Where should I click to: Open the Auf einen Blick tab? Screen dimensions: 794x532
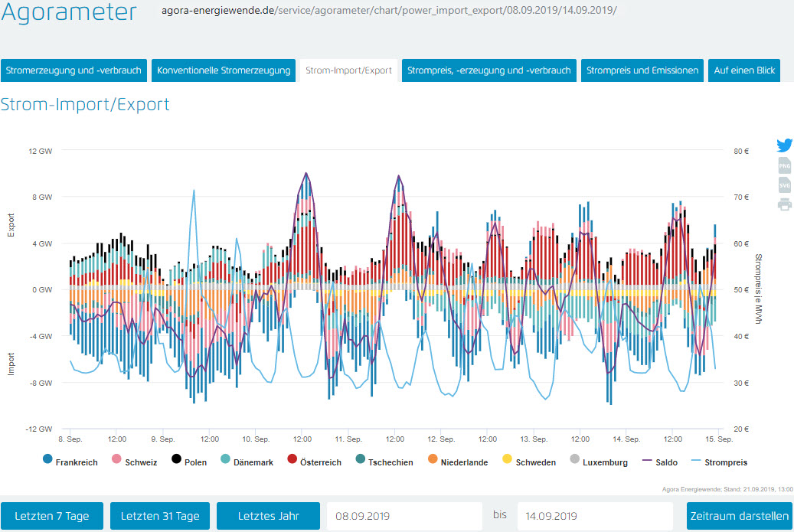coord(744,70)
